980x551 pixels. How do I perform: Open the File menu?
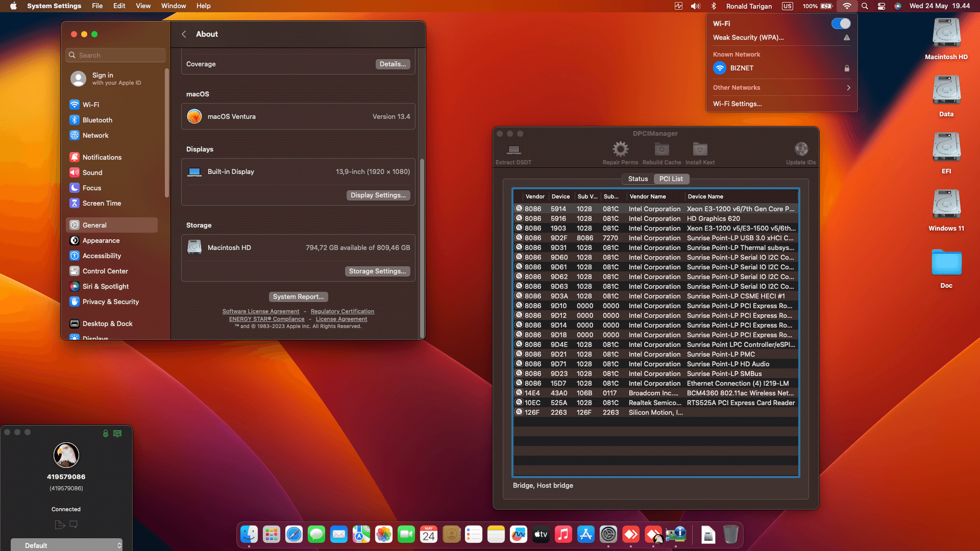click(97, 6)
